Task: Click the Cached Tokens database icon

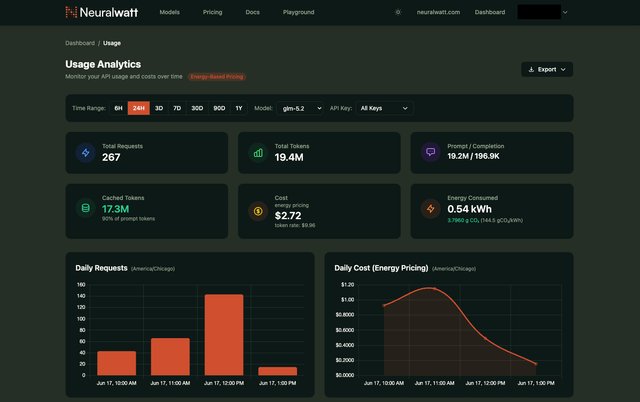Action: coord(86,208)
